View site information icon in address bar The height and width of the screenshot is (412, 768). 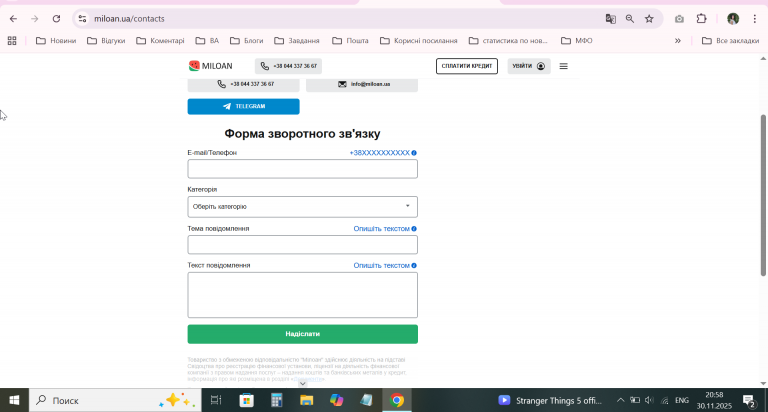(x=82, y=19)
